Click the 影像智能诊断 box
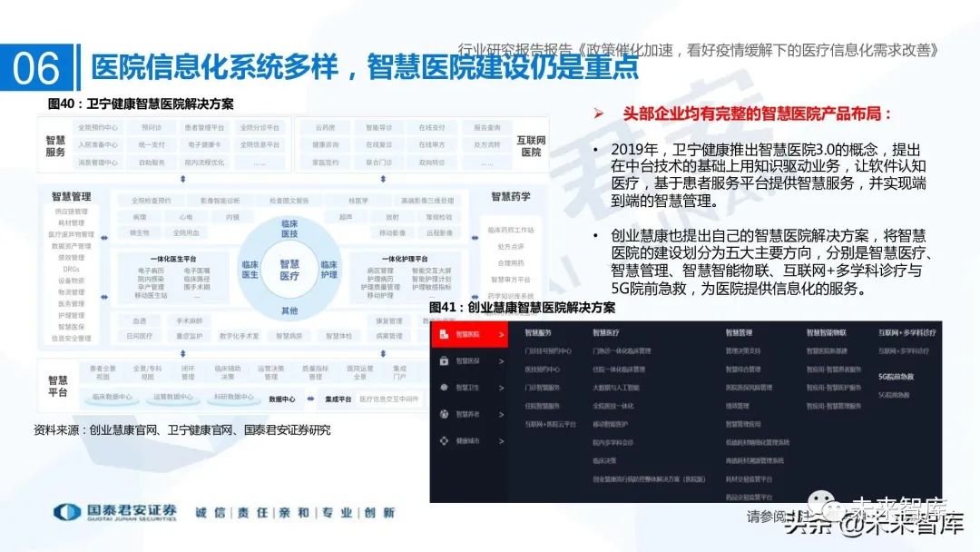This screenshot has width=980, height=552. [220, 201]
